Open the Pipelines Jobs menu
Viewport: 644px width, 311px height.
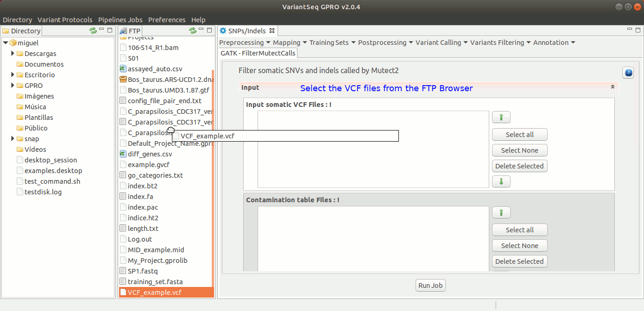pyautogui.click(x=120, y=20)
